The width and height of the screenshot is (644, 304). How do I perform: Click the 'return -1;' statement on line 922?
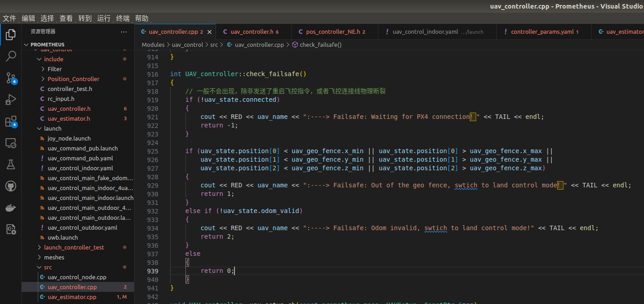tap(219, 125)
